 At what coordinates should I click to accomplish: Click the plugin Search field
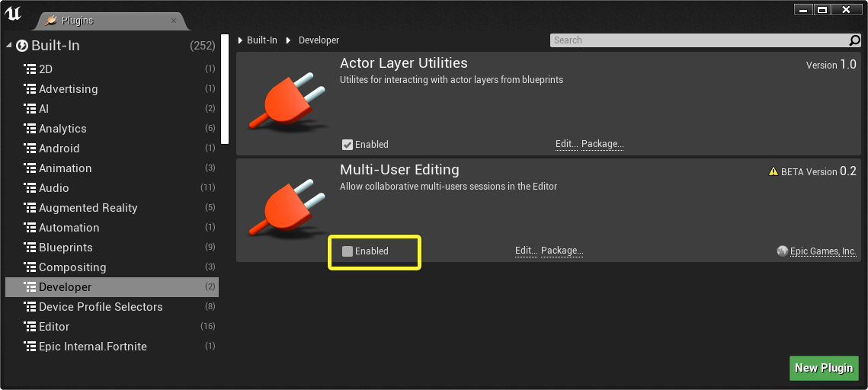(700, 40)
